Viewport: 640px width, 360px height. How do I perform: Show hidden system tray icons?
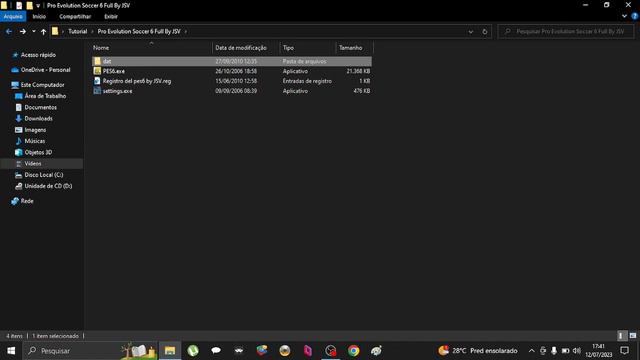pyautogui.click(x=531, y=351)
